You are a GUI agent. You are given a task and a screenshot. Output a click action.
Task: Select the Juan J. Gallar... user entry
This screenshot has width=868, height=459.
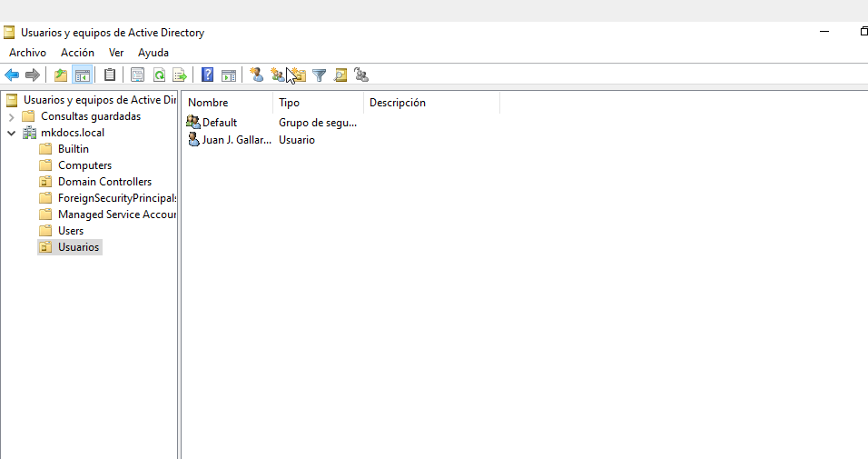[x=235, y=140]
